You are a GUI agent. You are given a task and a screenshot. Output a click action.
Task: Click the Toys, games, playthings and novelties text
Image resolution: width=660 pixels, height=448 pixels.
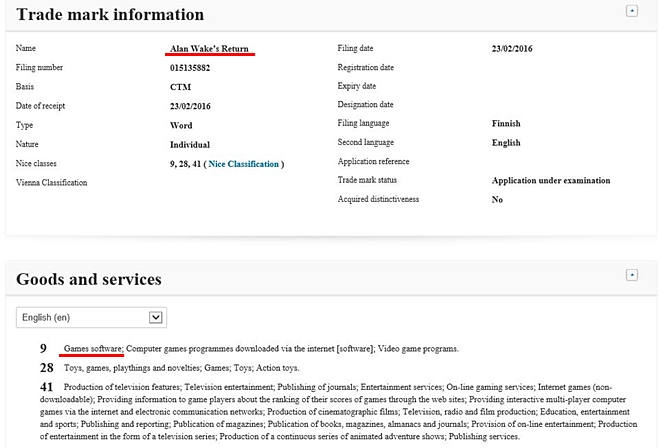132,368
